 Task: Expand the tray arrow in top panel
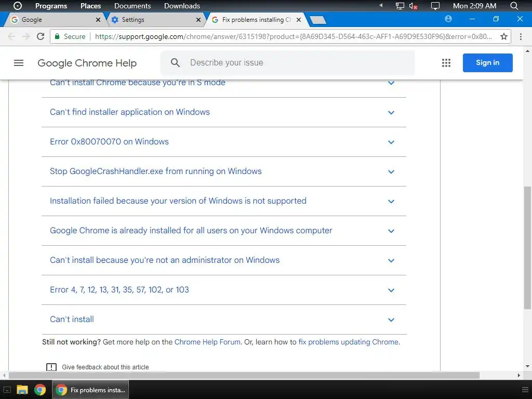click(x=381, y=5)
